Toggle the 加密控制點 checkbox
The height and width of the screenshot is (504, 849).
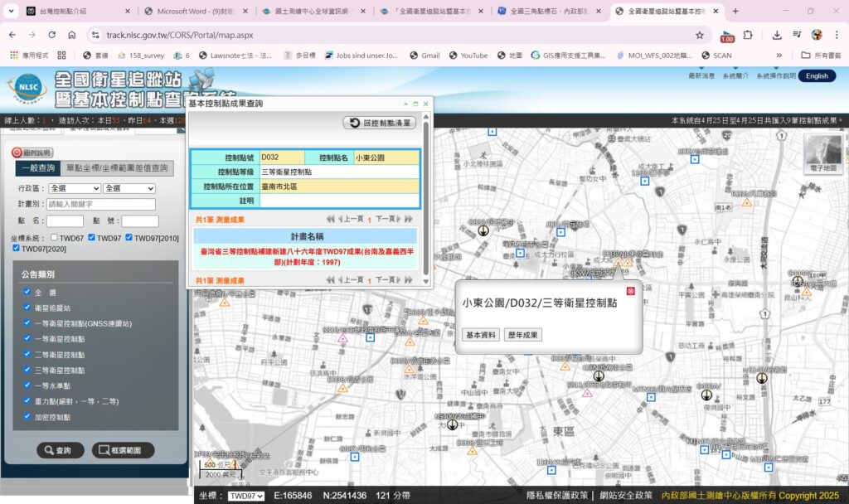(27, 416)
